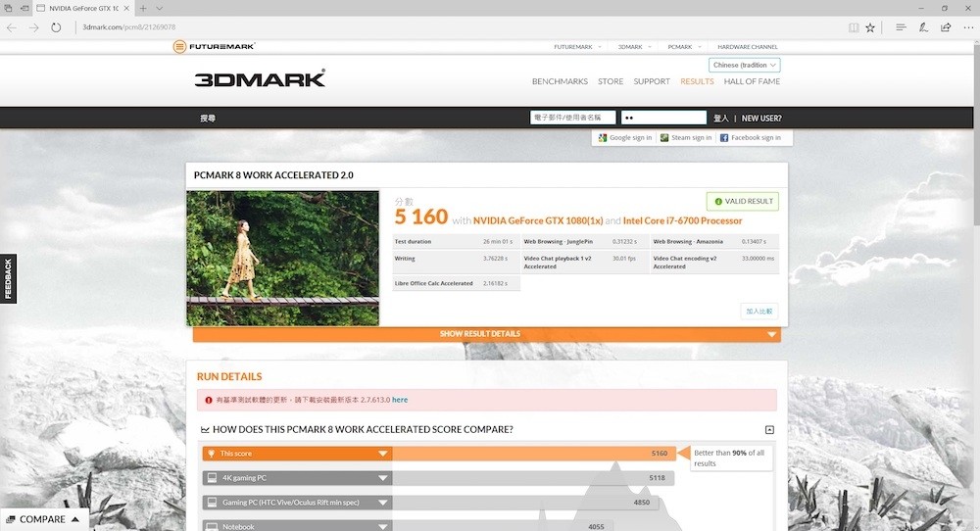This screenshot has height=531, width=980.
Task: Click the here download link
Action: pos(400,400)
